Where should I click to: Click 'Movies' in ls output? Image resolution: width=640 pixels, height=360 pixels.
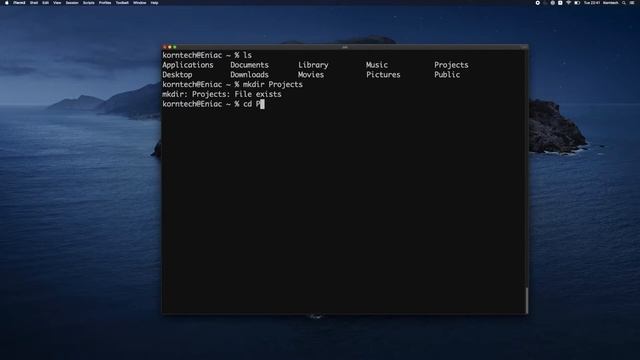[x=311, y=75]
